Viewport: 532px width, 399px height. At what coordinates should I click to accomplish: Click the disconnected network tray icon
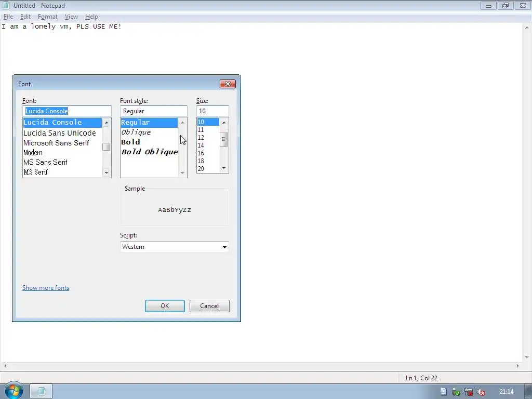[469, 392]
